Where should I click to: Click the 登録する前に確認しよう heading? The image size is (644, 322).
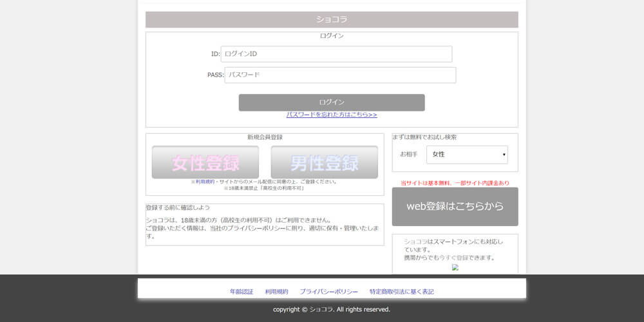[x=178, y=207]
